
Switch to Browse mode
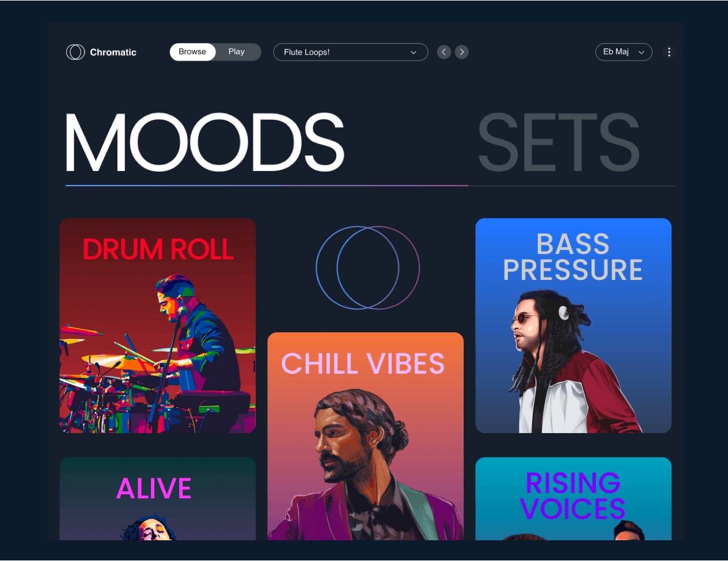[192, 52]
